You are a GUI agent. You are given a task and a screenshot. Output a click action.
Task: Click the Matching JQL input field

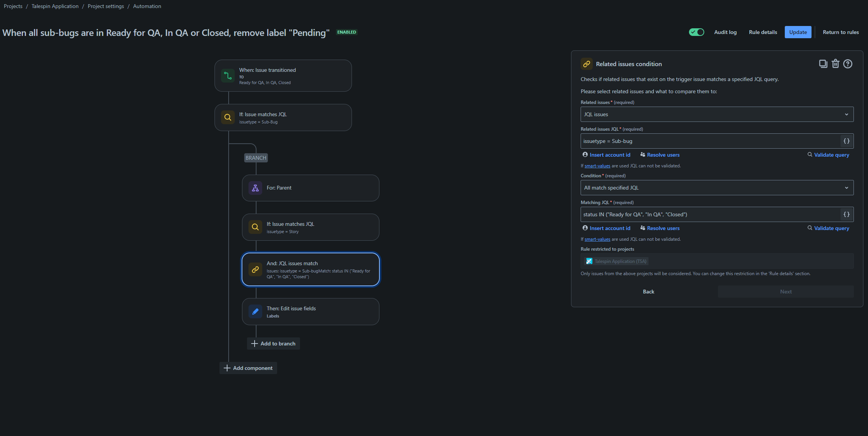(x=710, y=214)
